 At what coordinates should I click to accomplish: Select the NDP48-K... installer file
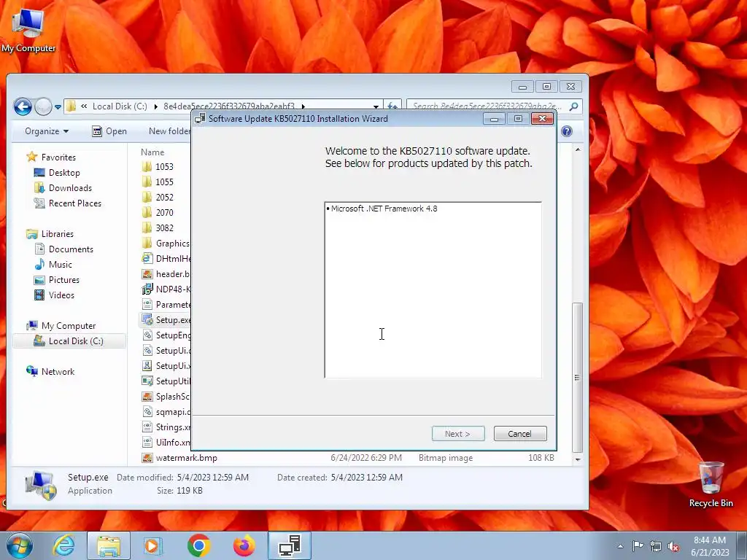click(x=166, y=289)
